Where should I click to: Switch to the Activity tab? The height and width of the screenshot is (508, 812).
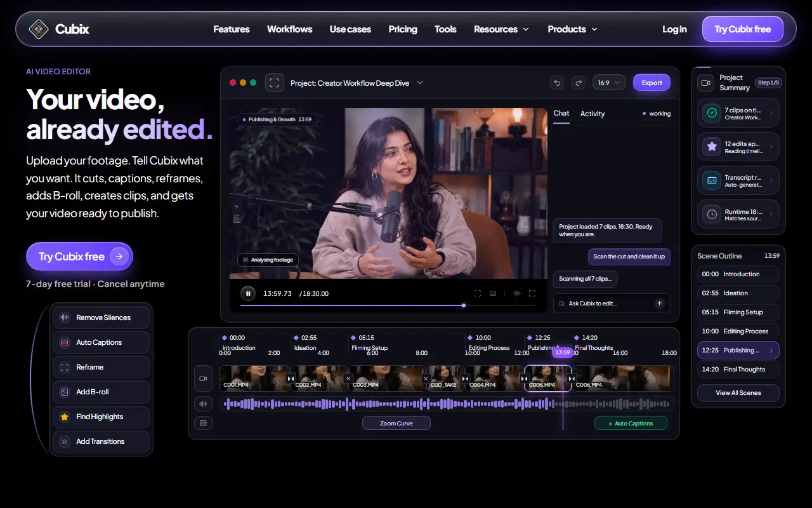tap(593, 114)
